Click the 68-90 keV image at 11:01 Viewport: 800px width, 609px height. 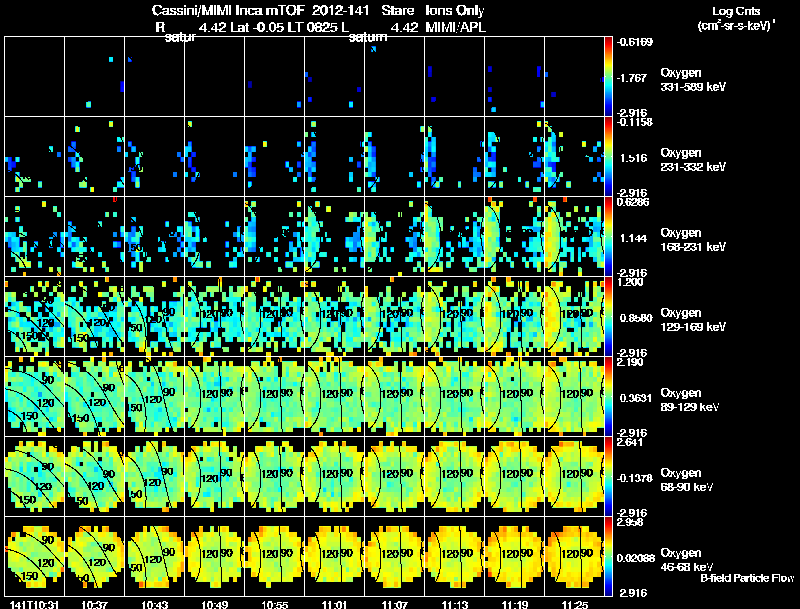[x=335, y=476]
